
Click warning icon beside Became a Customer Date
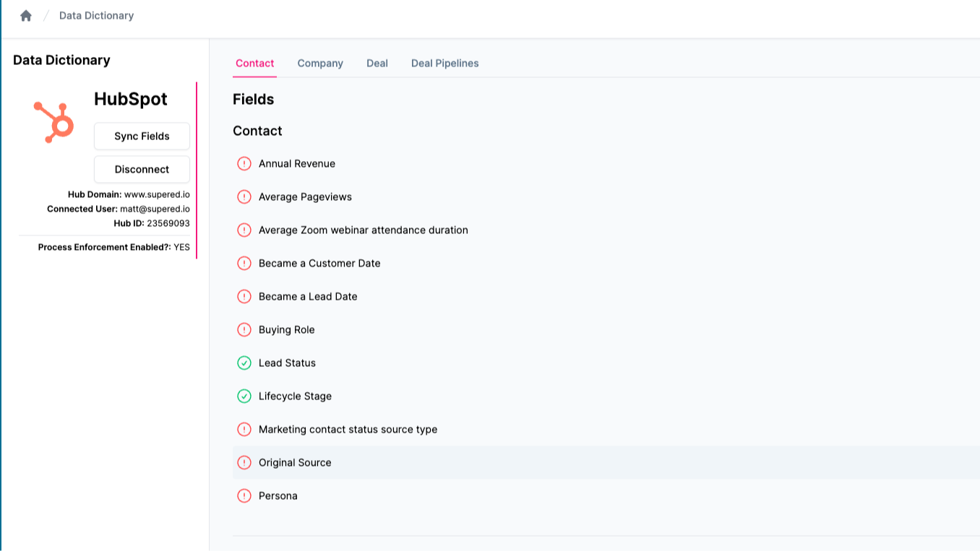click(x=244, y=264)
